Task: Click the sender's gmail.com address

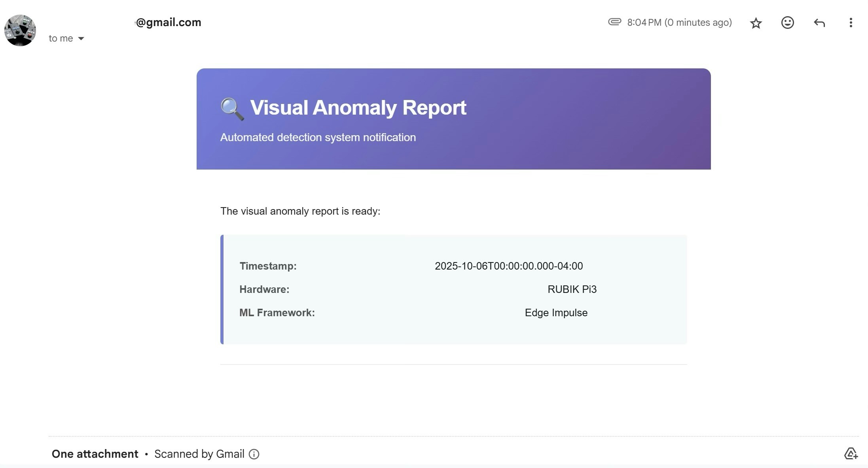Action: click(168, 22)
